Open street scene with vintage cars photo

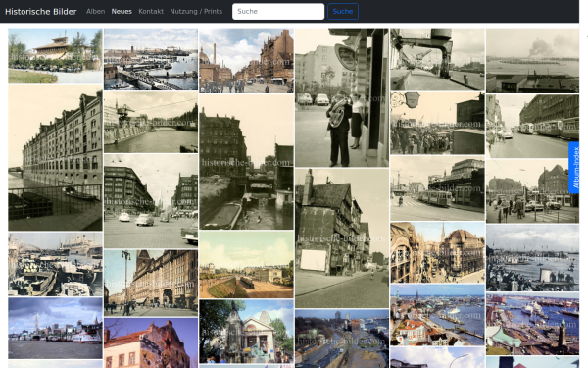coord(151,201)
